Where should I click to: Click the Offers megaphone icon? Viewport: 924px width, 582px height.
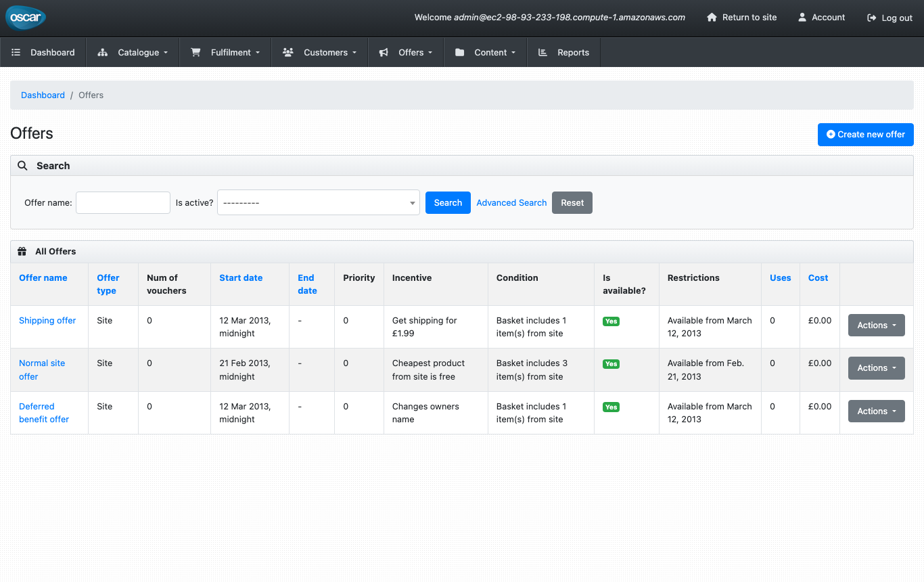(x=384, y=53)
